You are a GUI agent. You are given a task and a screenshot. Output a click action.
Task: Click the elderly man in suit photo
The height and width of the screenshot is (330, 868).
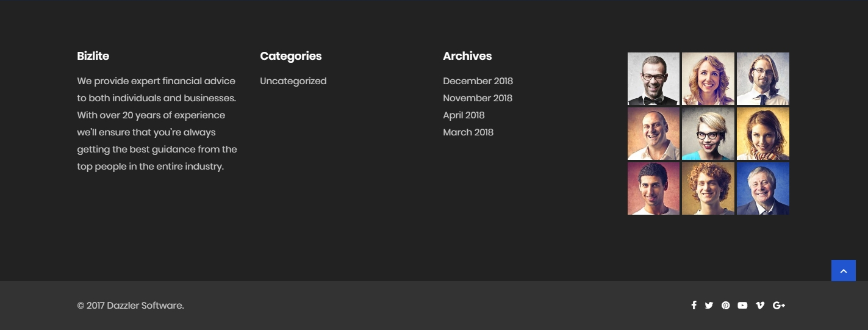pyautogui.click(x=763, y=188)
